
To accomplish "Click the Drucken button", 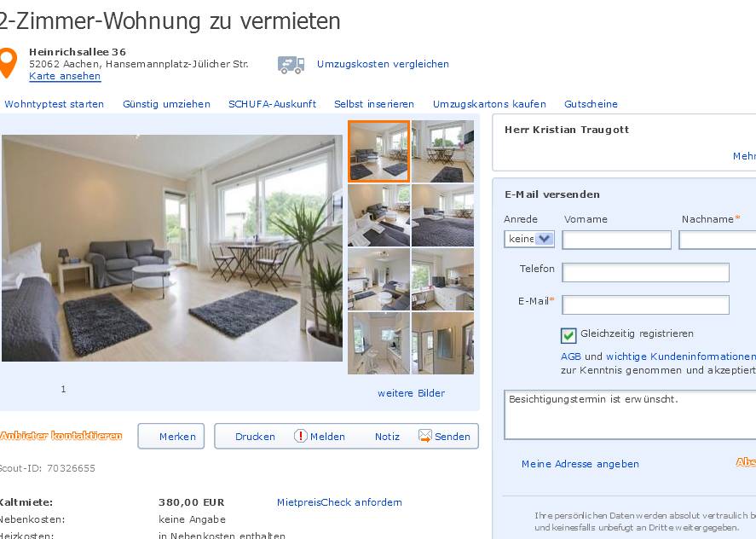I will 255,436.
